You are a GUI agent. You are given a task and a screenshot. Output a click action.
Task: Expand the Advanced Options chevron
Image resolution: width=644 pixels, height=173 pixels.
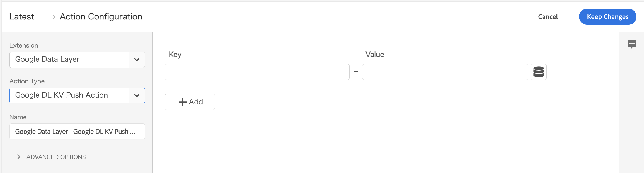tap(19, 157)
